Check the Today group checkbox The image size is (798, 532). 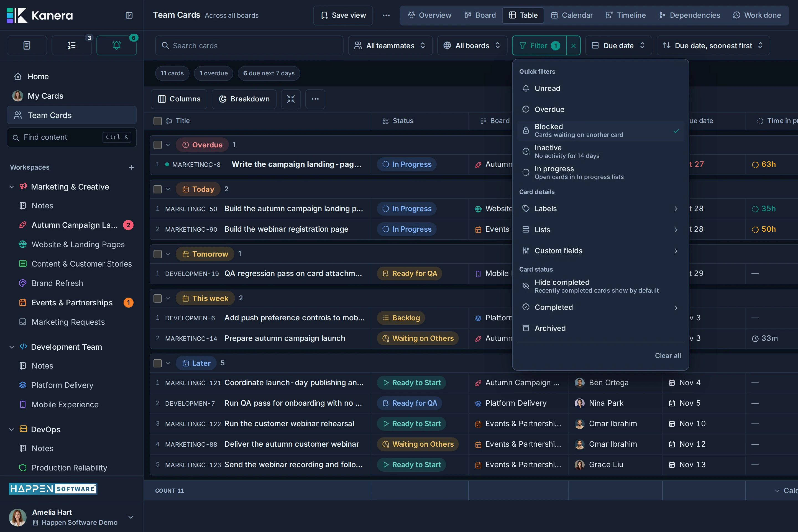pos(157,189)
